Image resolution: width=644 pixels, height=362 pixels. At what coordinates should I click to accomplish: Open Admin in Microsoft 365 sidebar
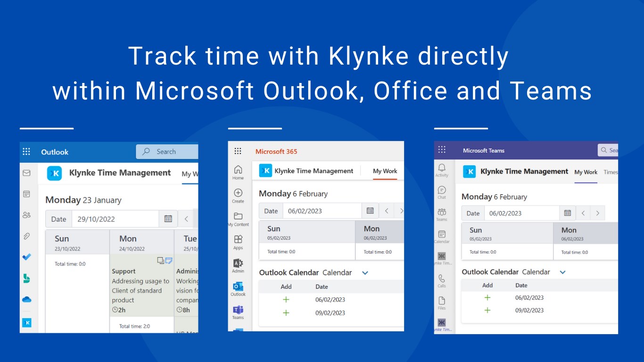pos(238,266)
